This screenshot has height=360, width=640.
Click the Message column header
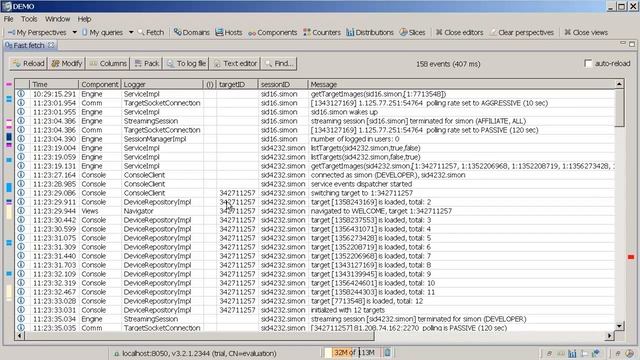(461, 84)
